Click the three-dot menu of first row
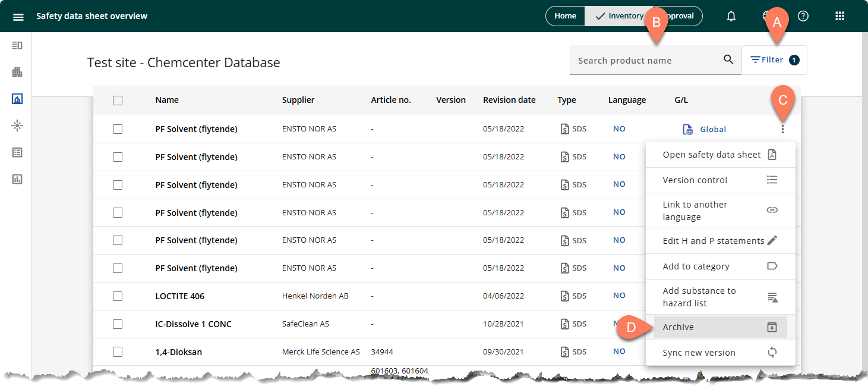Image resolution: width=868 pixels, height=386 pixels. 782,129
